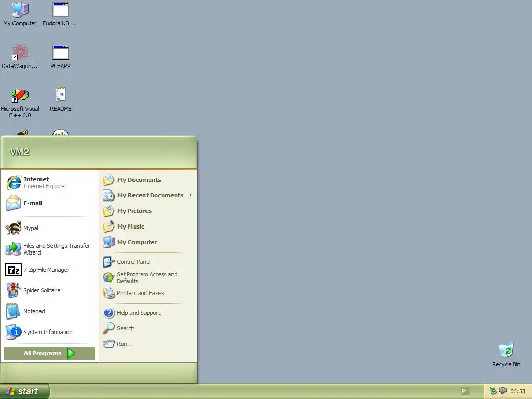532x399 pixels.
Task: Click the Printers and Faxes icon
Action: click(109, 293)
